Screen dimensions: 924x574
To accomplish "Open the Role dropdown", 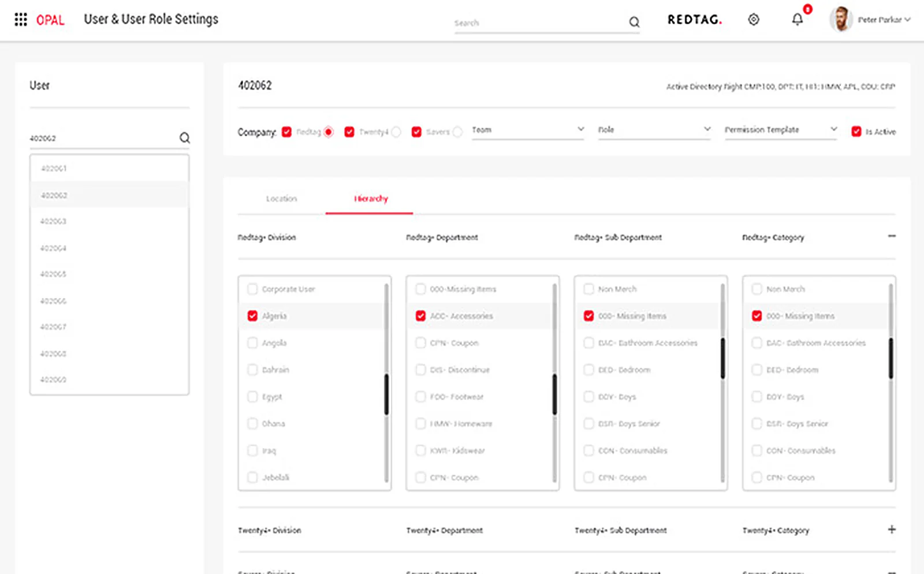I will pos(654,130).
